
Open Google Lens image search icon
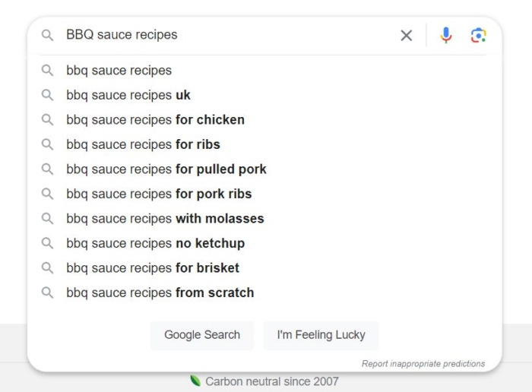click(478, 35)
